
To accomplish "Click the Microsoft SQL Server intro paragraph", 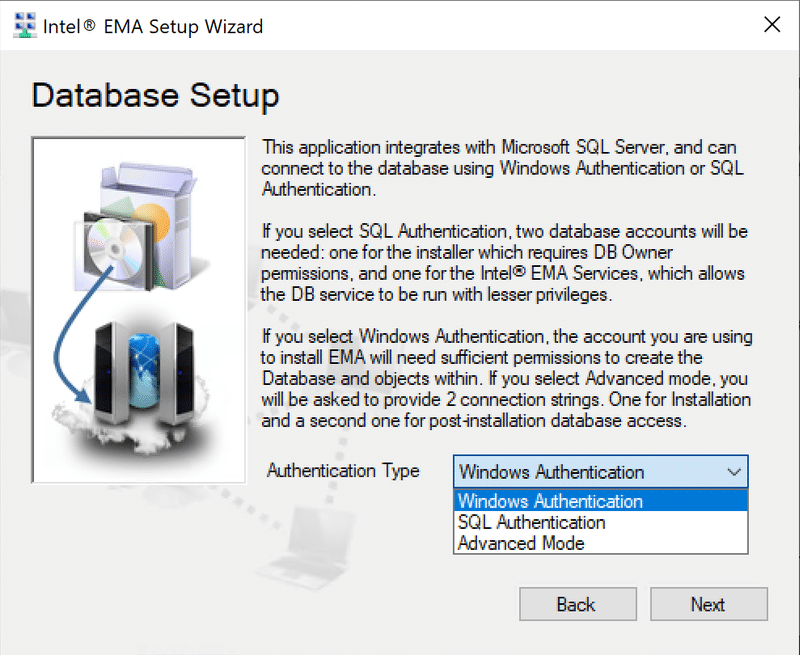I will tap(500, 168).
